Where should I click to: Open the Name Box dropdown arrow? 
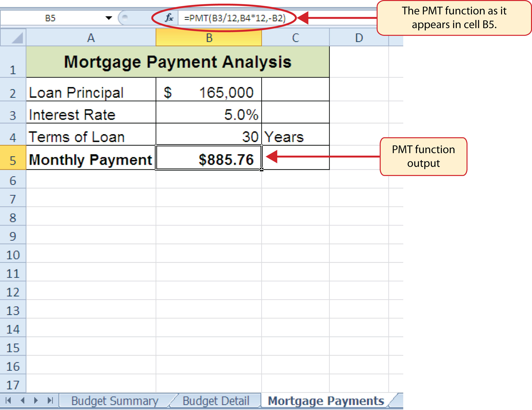click(x=109, y=18)
